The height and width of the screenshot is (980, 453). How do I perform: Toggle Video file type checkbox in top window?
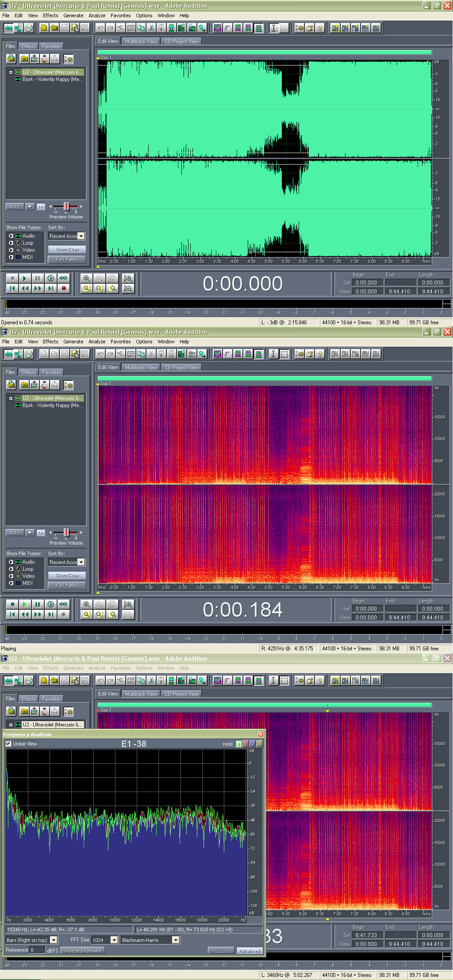11,250
